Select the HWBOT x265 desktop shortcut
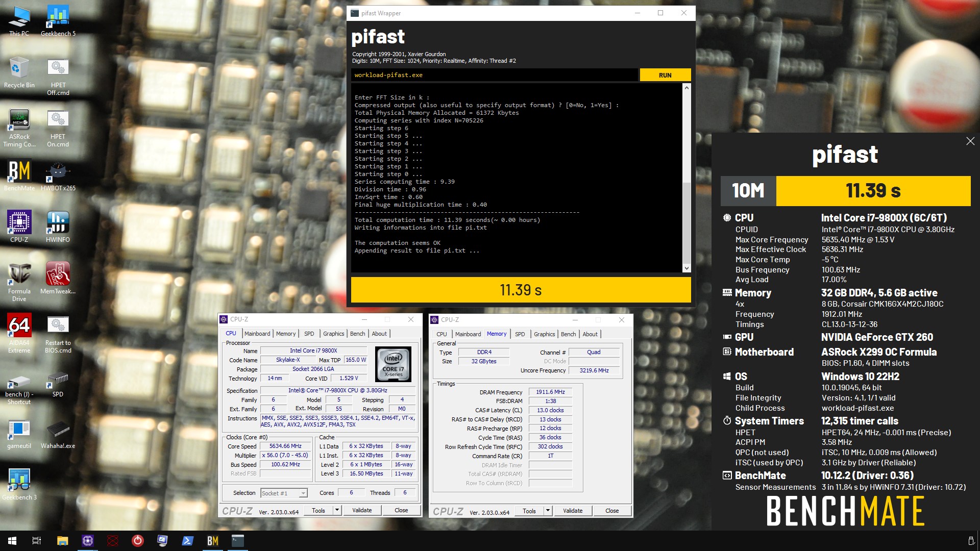The height and width of the screenshot is (551, 980). tap(58, 176)
